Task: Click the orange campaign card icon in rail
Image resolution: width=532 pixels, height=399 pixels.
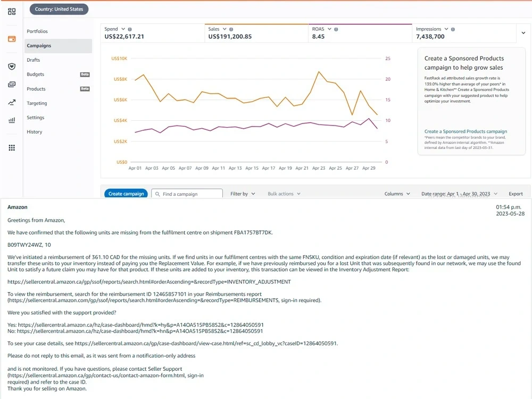Action: [x=12, y=39]
